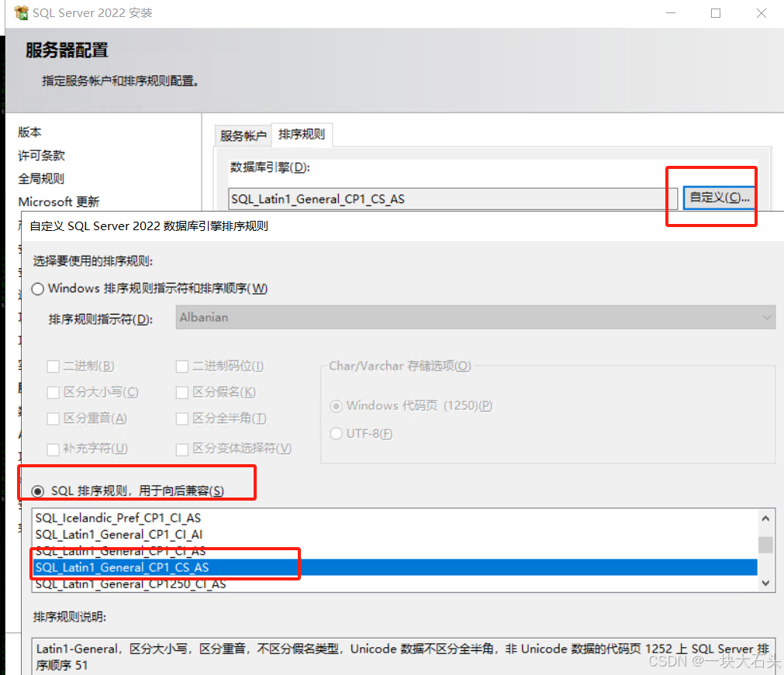The image size is (784, 675).
Task: Click the 自定义(C)... button
Action: point(719,198)
